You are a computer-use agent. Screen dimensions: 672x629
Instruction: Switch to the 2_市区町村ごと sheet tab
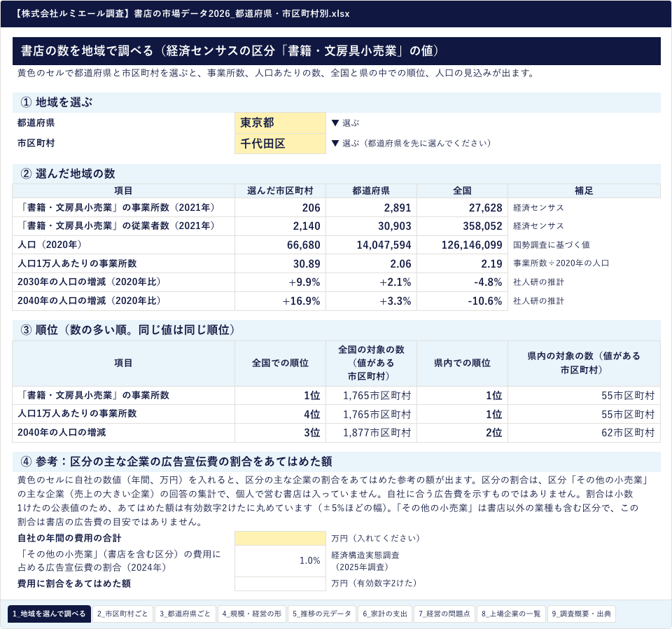122,614
